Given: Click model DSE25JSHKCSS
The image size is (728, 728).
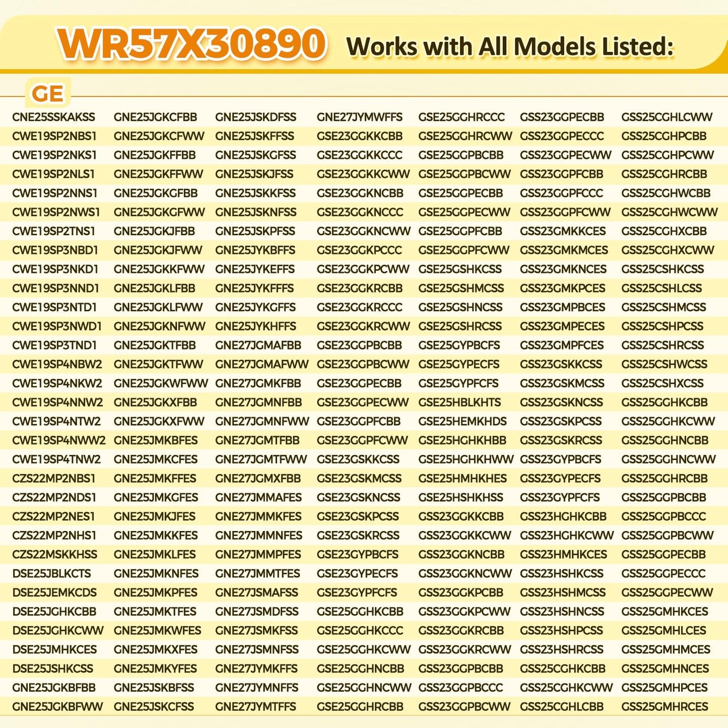Looking at the screenshot, I should tap(53, 669).
